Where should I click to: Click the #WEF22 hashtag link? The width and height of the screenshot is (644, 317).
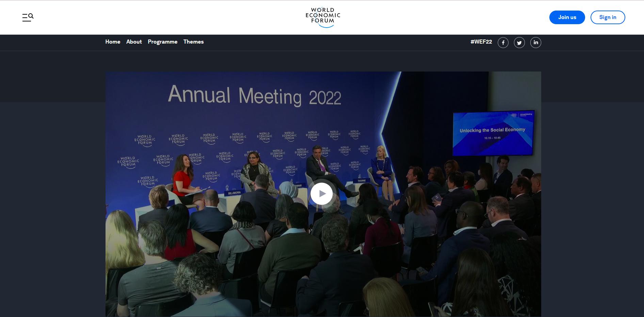point(481,42)
